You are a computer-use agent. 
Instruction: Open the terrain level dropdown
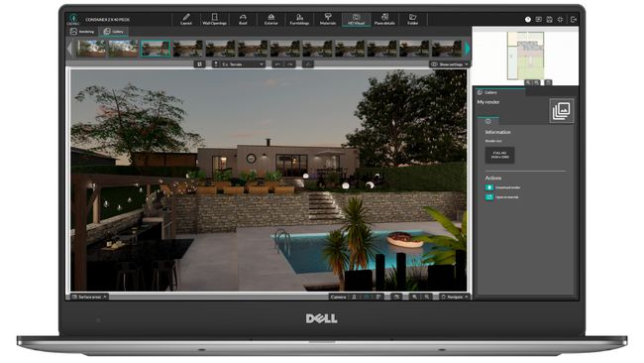[239, 64]
